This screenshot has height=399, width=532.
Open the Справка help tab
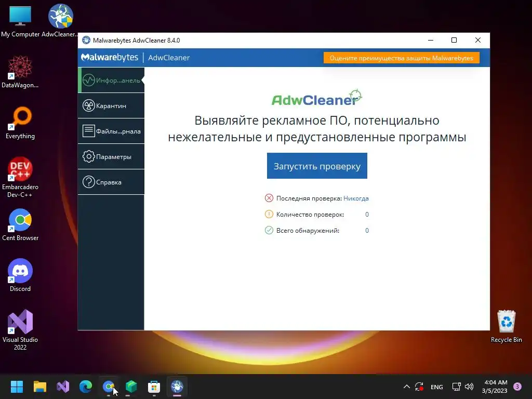click(111, 182)
